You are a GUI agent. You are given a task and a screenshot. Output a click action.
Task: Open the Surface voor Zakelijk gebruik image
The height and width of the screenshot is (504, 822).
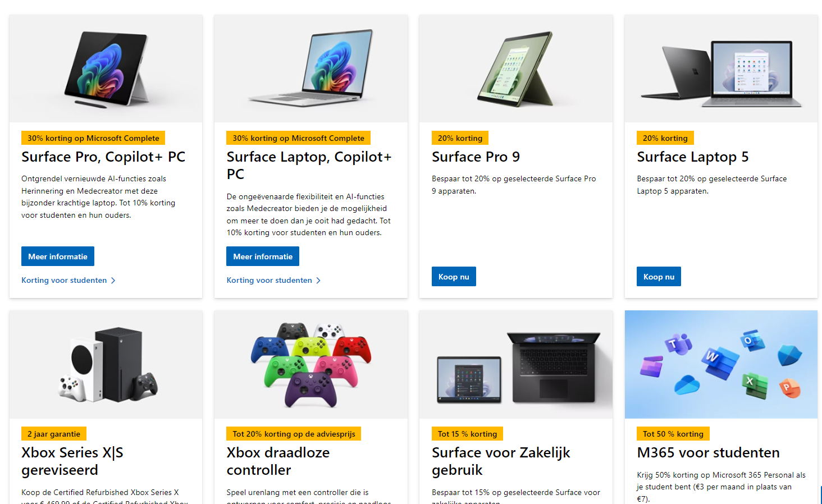(x=516, y=364)
